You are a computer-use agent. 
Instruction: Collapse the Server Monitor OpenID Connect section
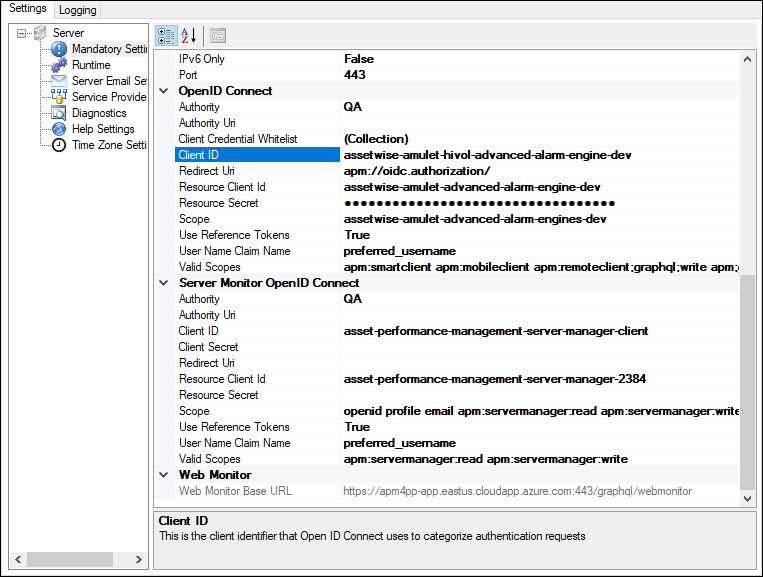pyautogui.click(x=164, y=283)
